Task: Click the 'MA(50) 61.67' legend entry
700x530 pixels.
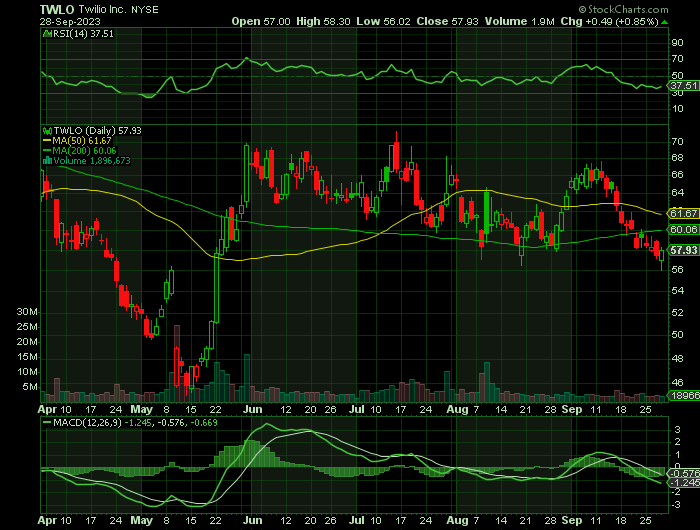Action: tap(82, 141)
